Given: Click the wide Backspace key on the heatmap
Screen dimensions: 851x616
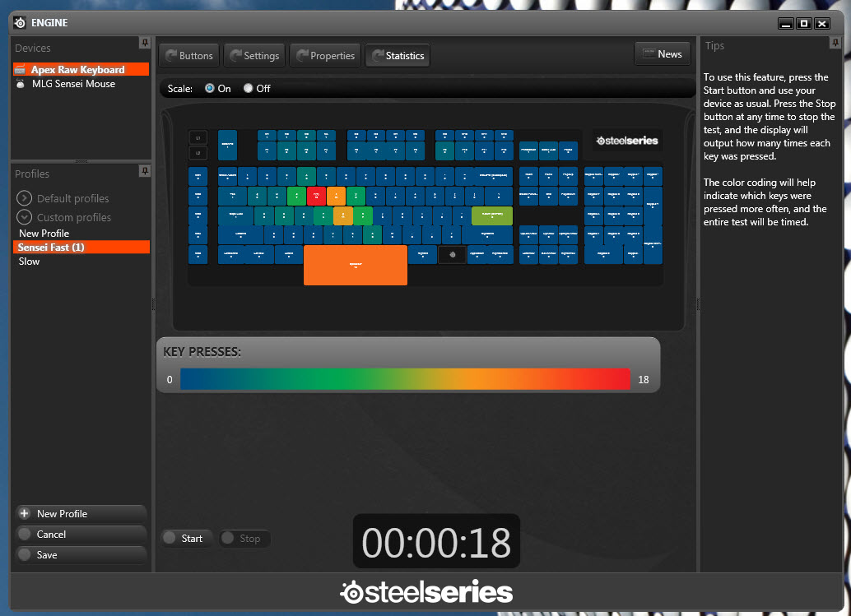Looking at the screenshot, I should point(493,176).
